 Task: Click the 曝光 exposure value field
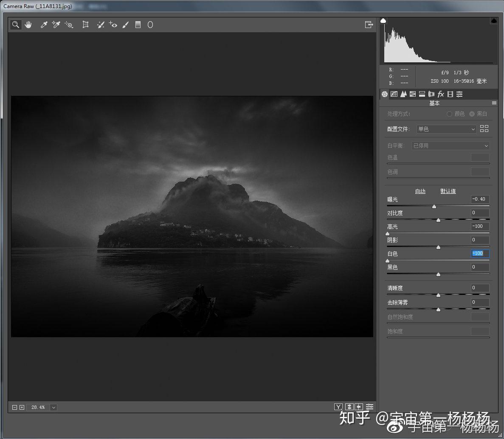(480, 199)
